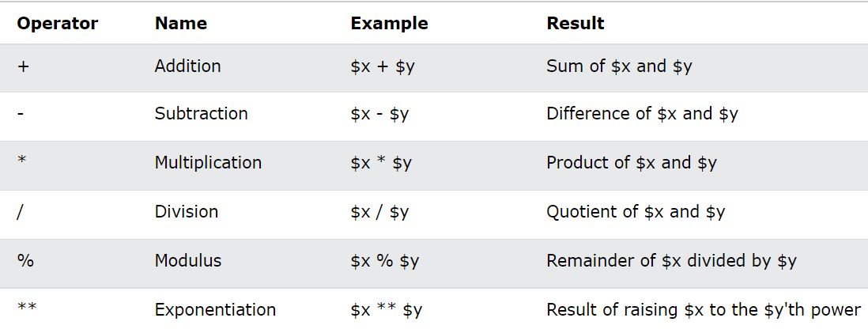Select the minus operator symbol
868x333 pixels.
tap(20, 115)
